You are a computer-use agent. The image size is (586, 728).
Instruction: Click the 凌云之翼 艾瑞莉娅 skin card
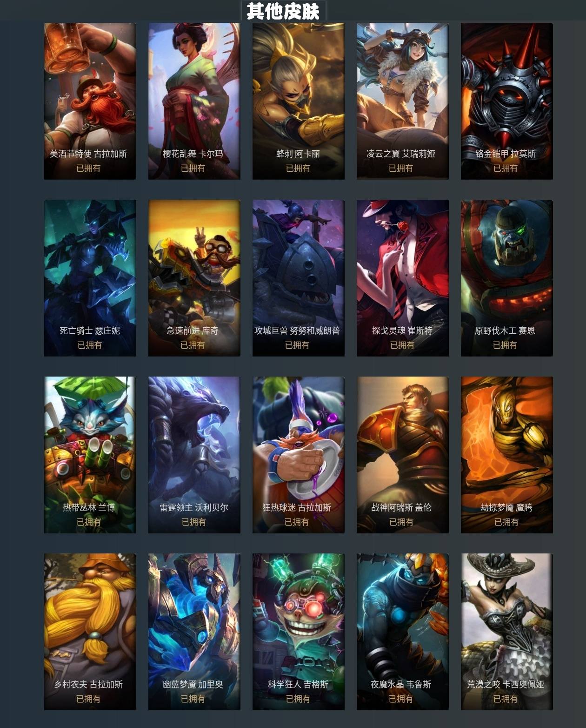pyautogui.click(x=403, y=101)
